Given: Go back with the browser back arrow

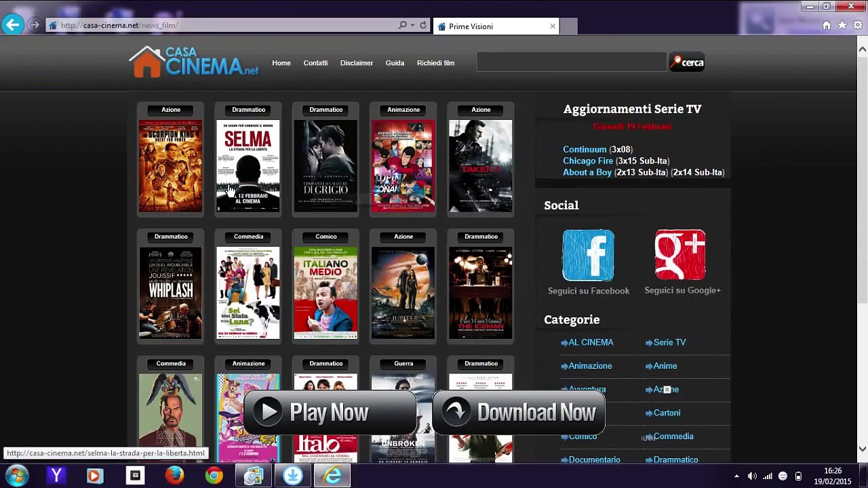Looking at the screenshot, I should (x=12, y=26).
